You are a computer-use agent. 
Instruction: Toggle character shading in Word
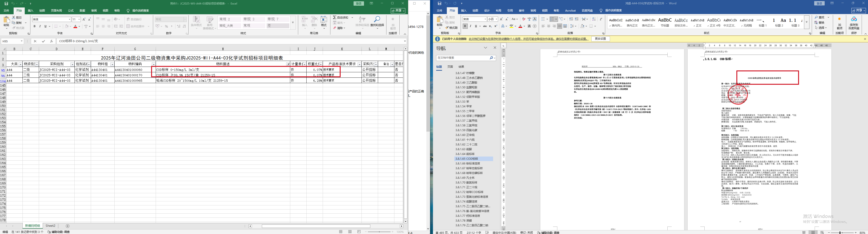(529, 26)
